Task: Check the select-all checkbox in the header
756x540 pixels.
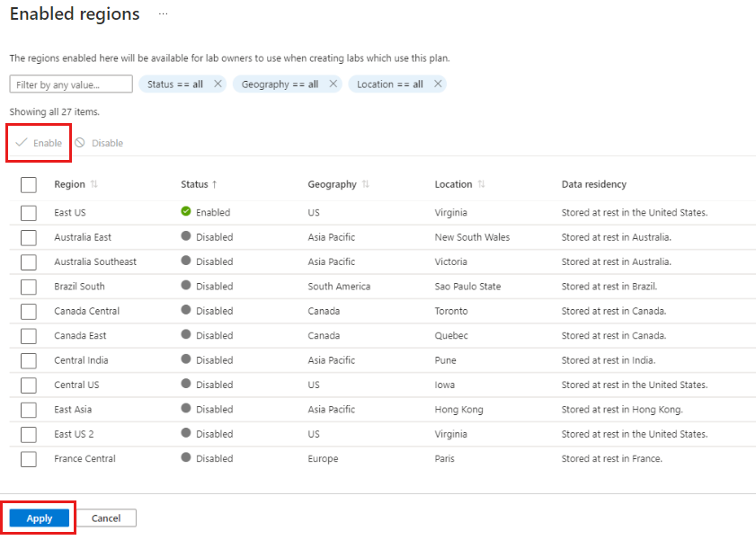Action: click(x=28, y=184)
